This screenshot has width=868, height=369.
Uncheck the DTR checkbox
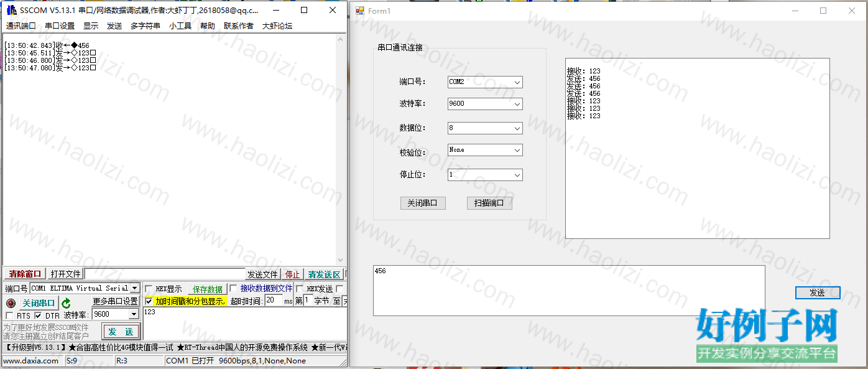(x=38, y=315)
